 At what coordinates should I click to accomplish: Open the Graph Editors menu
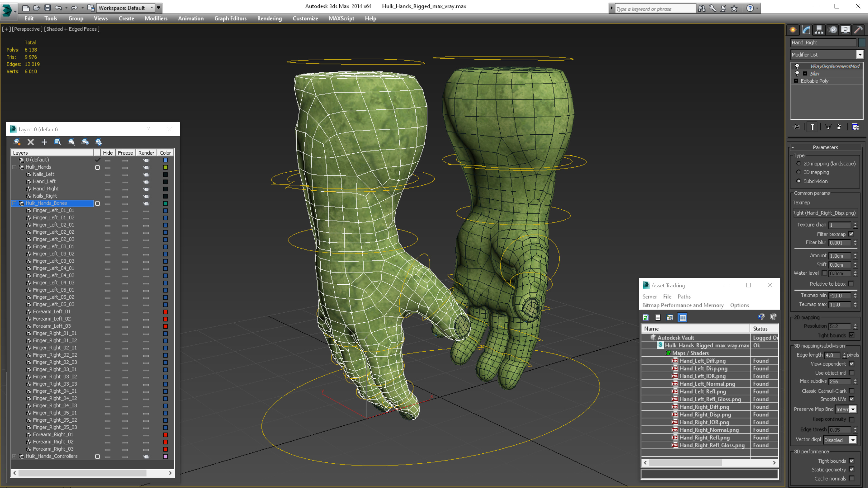(x=231, y=18)
